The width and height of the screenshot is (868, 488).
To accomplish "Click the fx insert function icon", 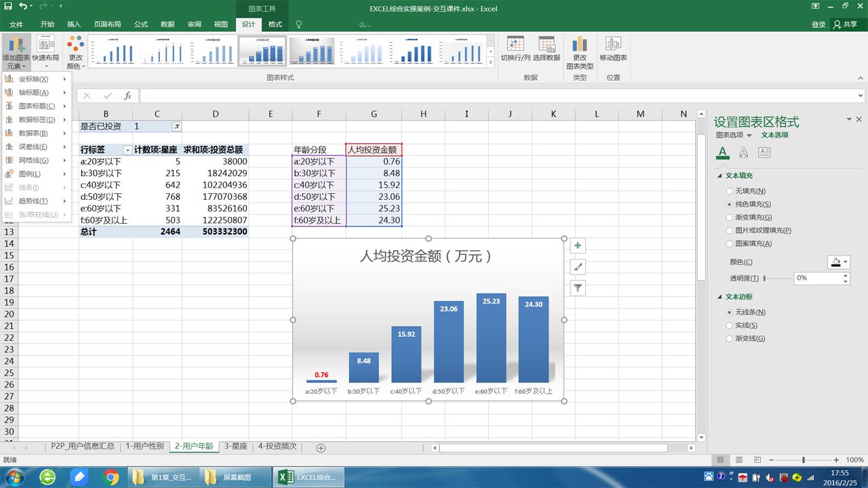I will (x=127, y=96).
